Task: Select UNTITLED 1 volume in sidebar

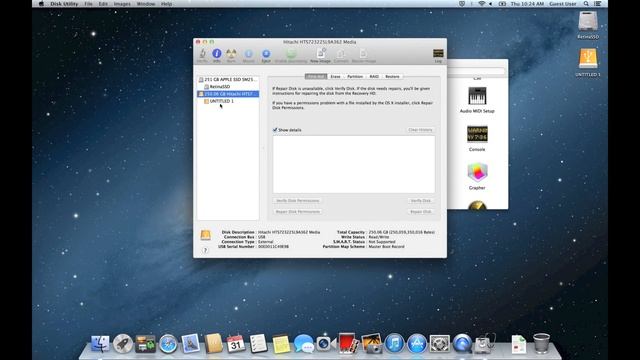Action: tap(228, 101)
